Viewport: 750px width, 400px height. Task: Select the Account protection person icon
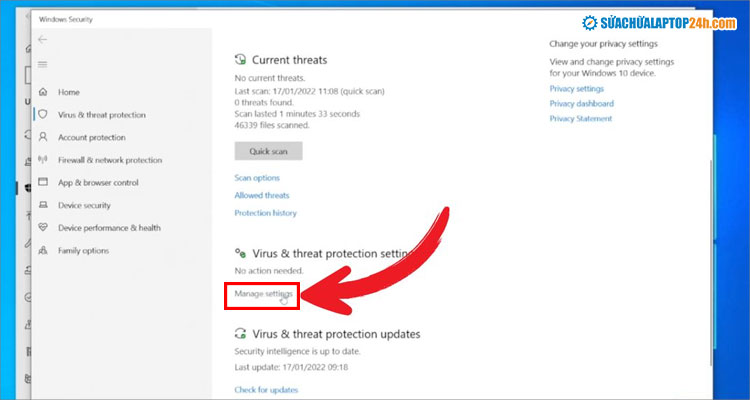point(42,138)
